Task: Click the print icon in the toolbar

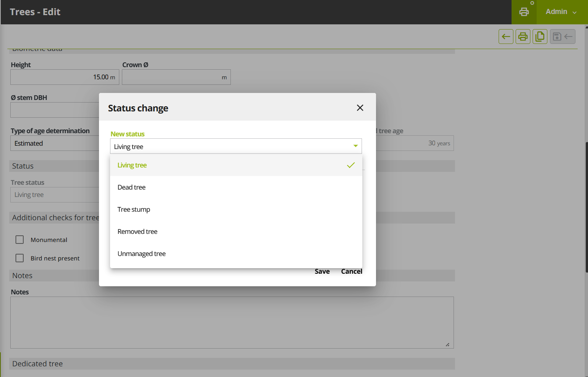Action: point(523,37)
